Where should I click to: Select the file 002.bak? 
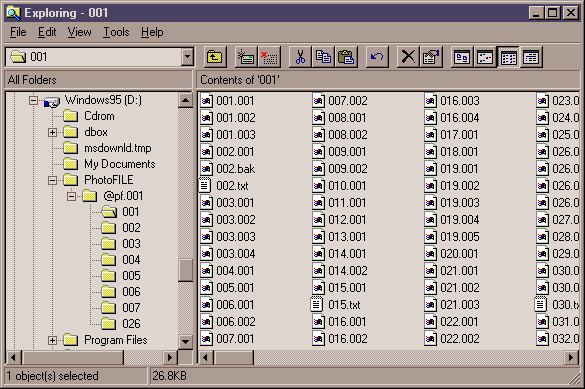point(228,169)
